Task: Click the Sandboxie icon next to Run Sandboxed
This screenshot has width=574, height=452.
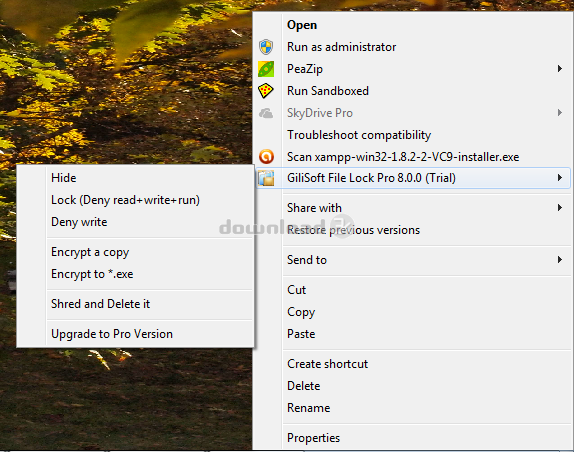Action: pyautogui.click(x=266, y=91)
